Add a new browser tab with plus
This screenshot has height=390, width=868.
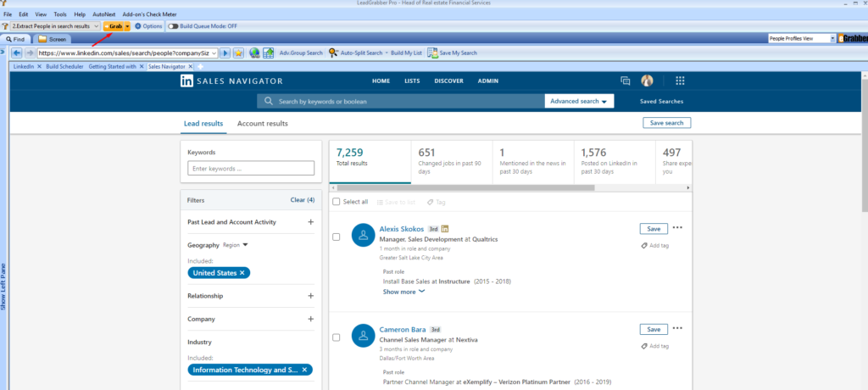[x=201, y=66]
